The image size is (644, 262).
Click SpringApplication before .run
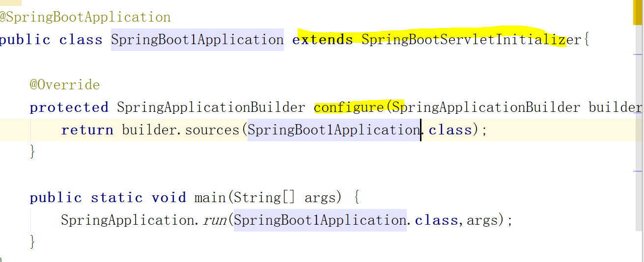tap(129, 220)
